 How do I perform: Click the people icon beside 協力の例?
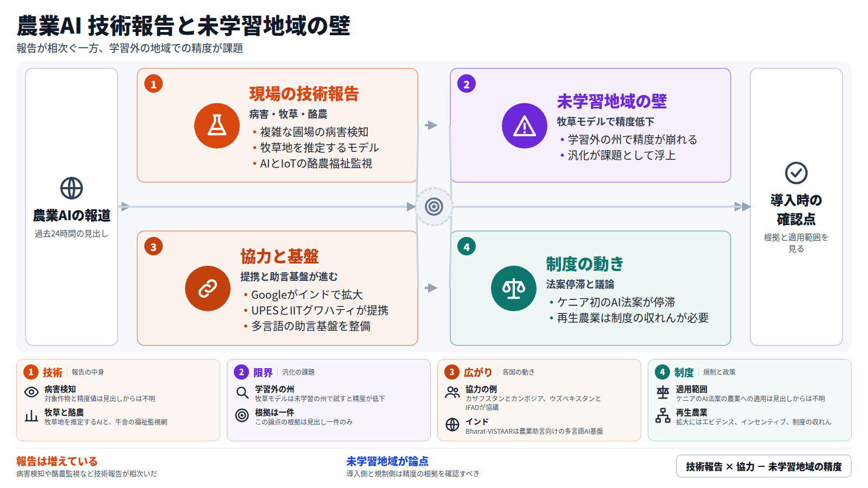[452, 392]
